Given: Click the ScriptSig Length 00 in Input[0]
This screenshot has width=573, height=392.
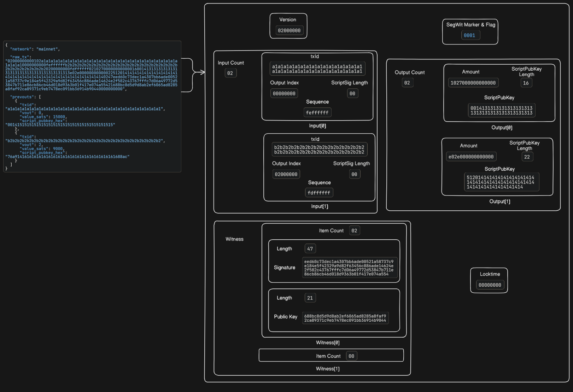Looking at the screenshot, I should click(x=352, y=93).
